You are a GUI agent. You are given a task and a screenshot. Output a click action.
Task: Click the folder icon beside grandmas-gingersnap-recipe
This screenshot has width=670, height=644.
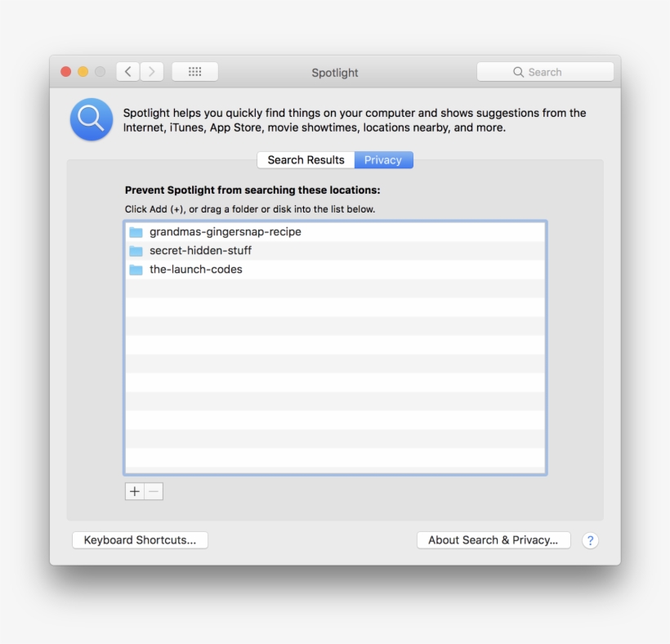136,231
